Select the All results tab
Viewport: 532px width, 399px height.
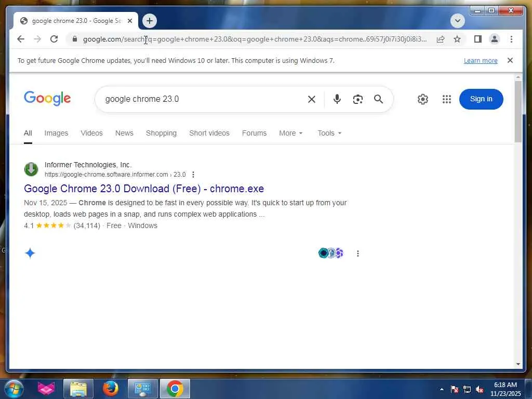[x=28, y=134]
